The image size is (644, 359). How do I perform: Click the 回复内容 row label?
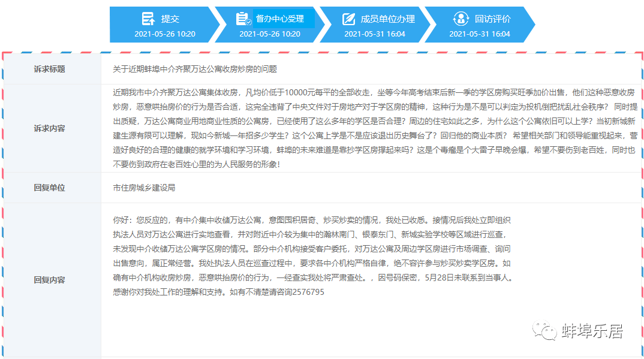click(x=49, y=280)
